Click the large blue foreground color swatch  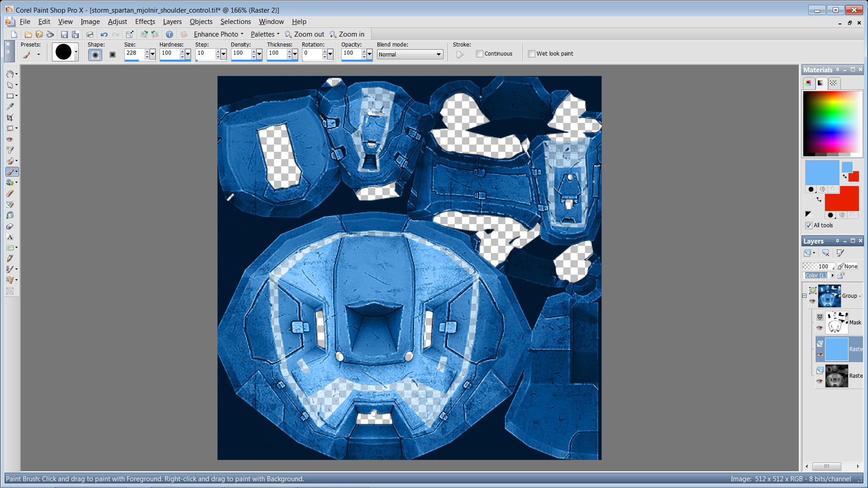tap(822, 172)
